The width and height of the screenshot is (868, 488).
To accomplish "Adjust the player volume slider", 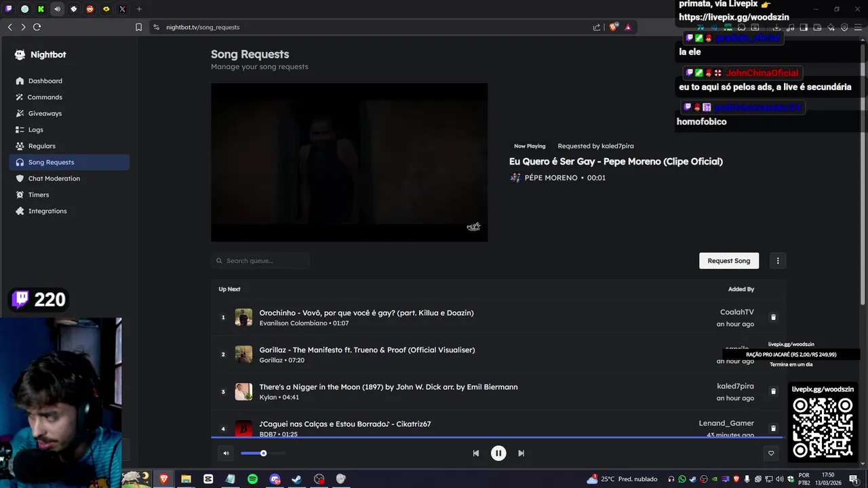I will [x=263, y=453].
